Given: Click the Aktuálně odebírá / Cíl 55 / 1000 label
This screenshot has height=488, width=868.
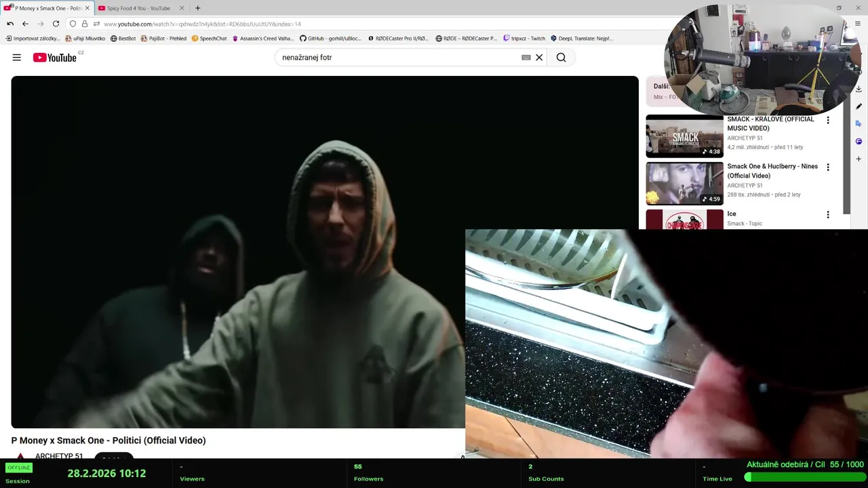Looking at the screenshot, I should pos(805,464).
